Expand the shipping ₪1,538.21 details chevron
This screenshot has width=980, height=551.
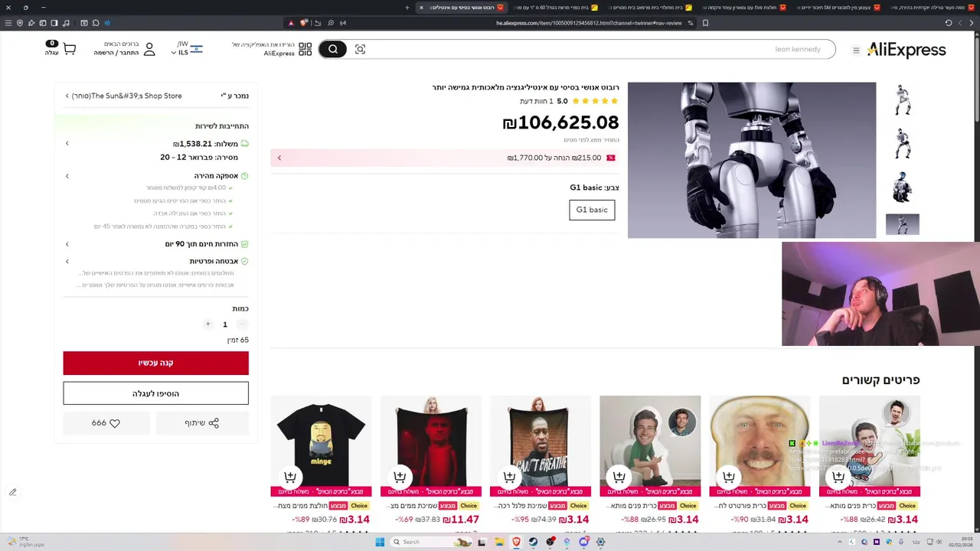(x=67, y=143)
